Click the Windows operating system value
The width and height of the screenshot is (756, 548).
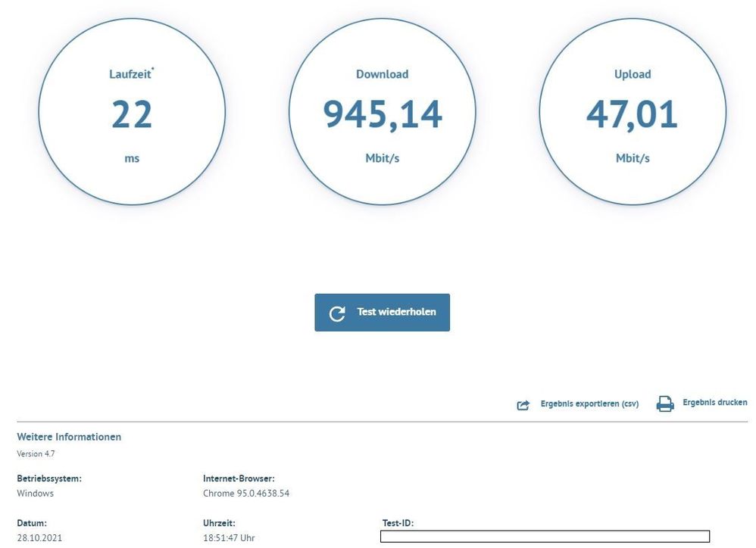35,493
